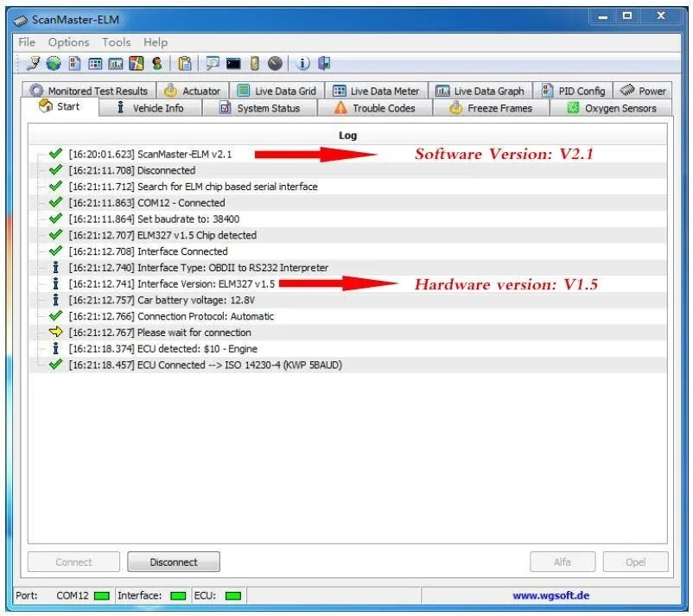693x616 pixels.
Task: Click the info icon beside Car battery voltage
Action: (x=55, y=300)
